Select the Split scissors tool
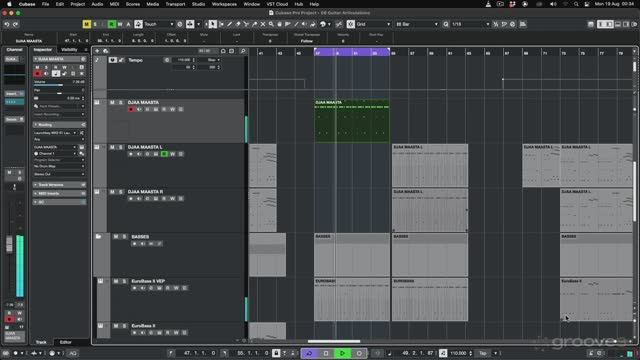This screenshot has height=360, width=640. [246, 24]
